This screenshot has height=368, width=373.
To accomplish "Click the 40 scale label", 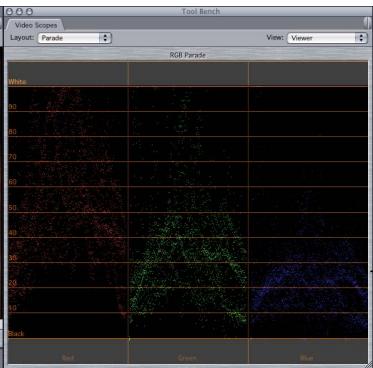I will tap(12, 233).
